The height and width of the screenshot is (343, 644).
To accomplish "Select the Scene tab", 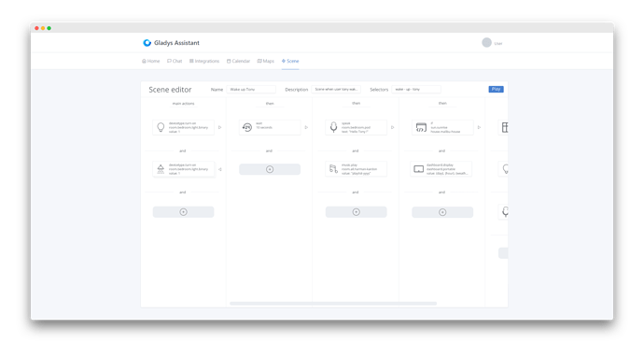I will (290, 61).
